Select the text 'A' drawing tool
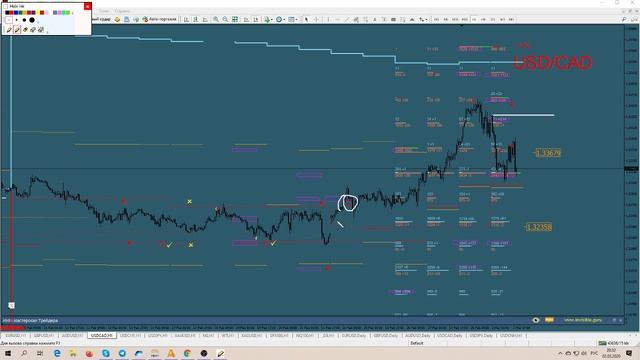 [x=375, y=19]
